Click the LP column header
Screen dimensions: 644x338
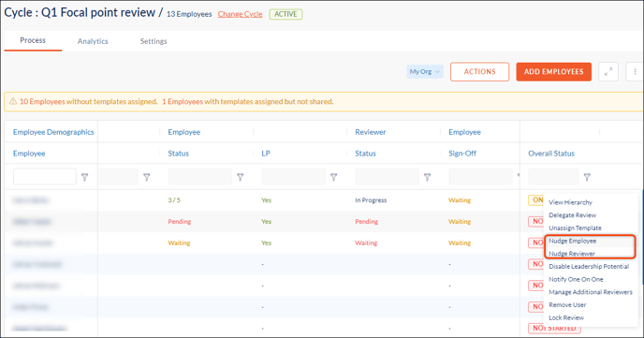[266, 154]
